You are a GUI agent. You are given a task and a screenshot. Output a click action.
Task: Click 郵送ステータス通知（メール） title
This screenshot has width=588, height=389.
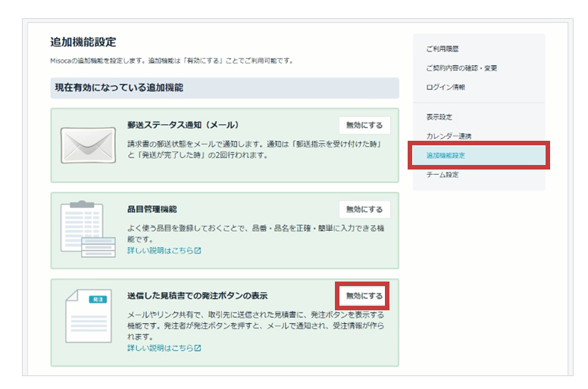pos(183,125)
